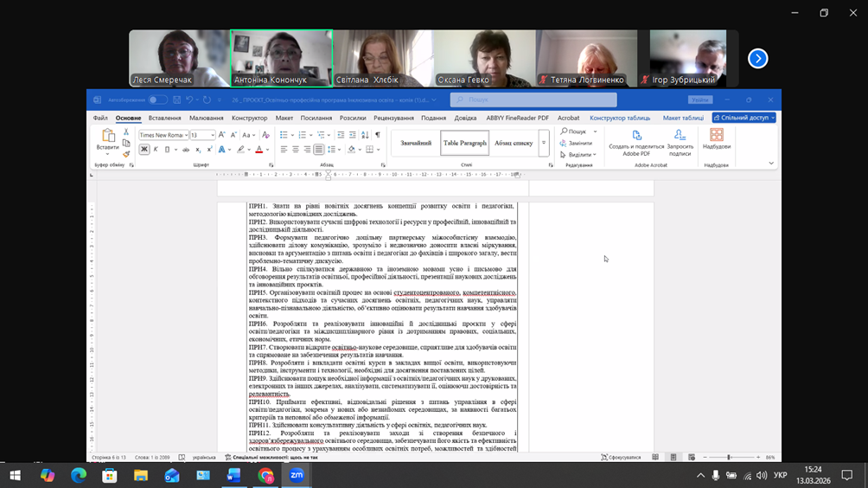Click the font color icon
Image resolution: width=868 pixels, height=488 pixels.
pyautogui.click(x=258, y=150)
